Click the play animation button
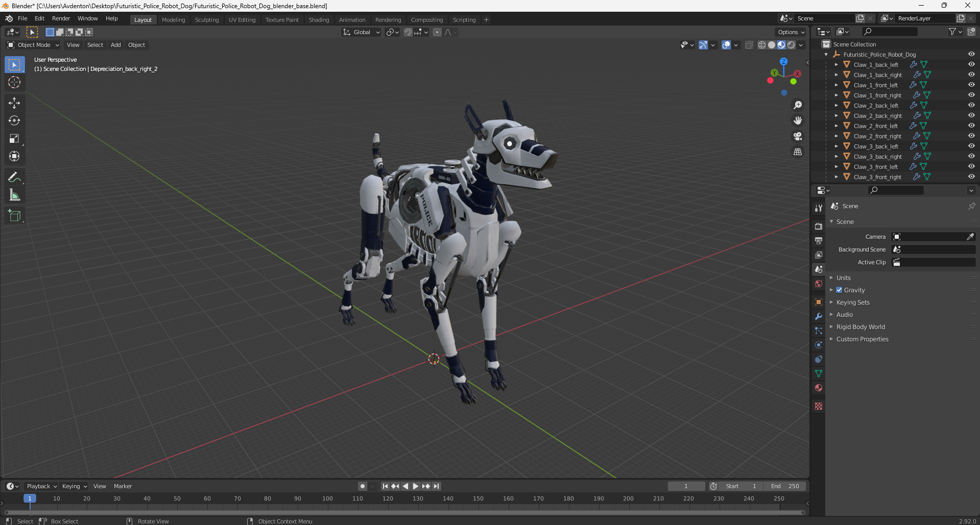This screenshot has height=525, width=980. pos(416,486)
